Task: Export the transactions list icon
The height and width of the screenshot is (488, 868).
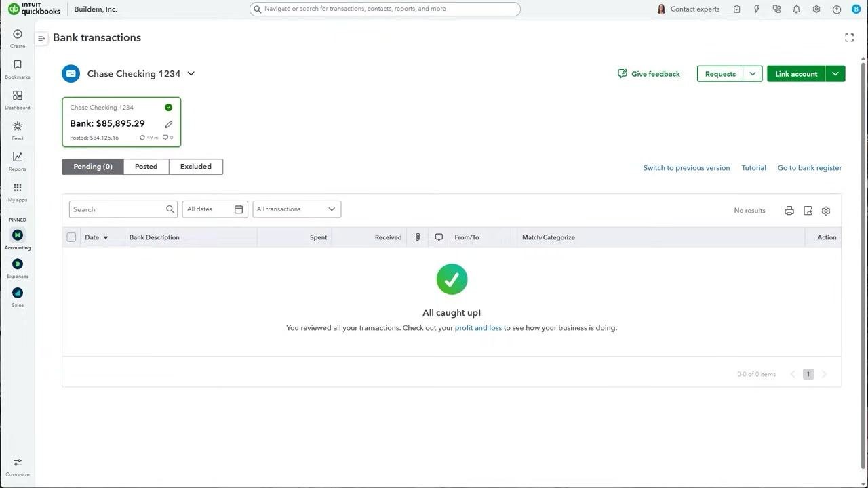Action: pos(808,211)
